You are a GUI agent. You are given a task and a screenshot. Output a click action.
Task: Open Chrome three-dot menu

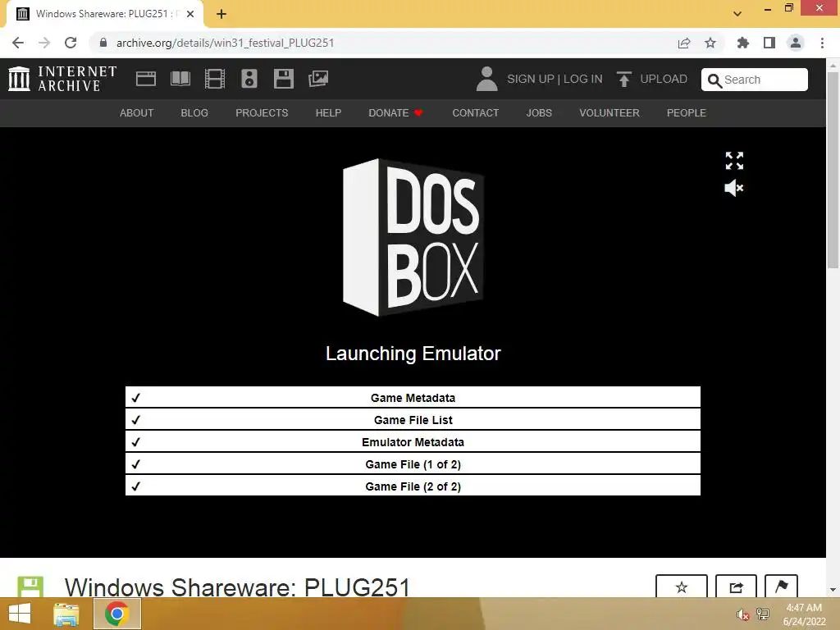pyautogui.click(x=822, y=43)
